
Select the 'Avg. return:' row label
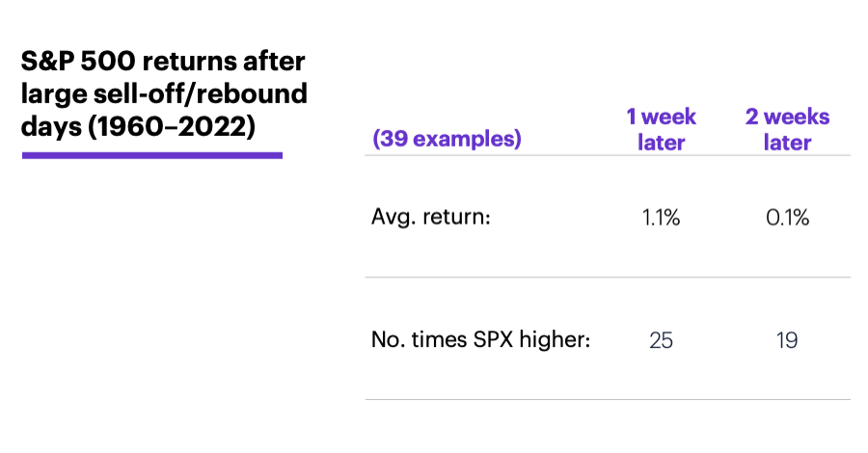(x=431, y=217)
